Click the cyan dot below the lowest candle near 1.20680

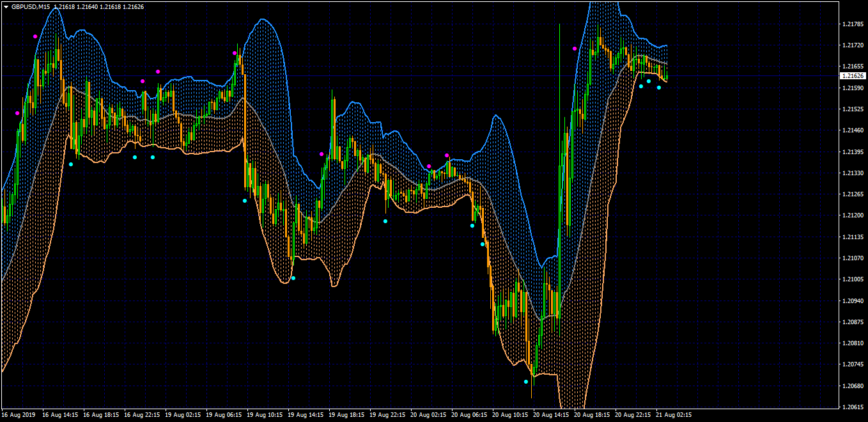point(526,382)
